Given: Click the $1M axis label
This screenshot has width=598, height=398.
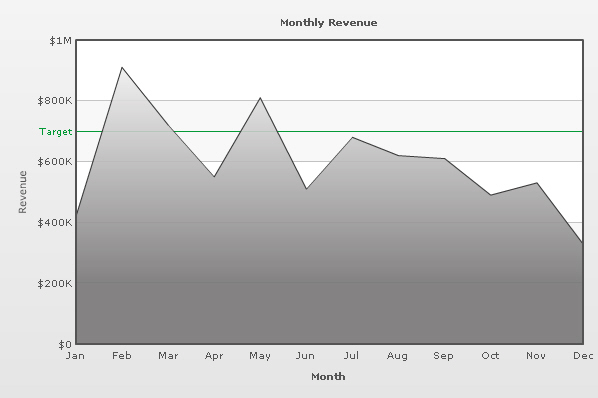Looking at the screenshot, I should 60,41.
